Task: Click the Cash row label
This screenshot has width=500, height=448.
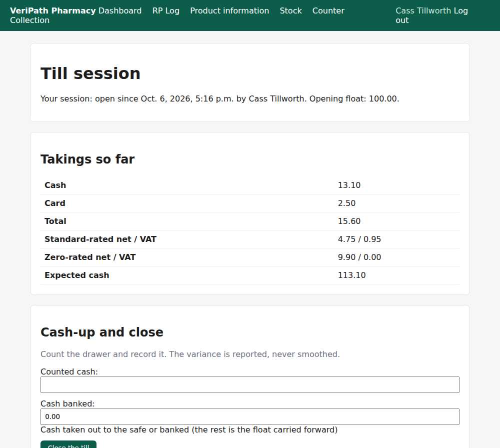Action: 55,185
